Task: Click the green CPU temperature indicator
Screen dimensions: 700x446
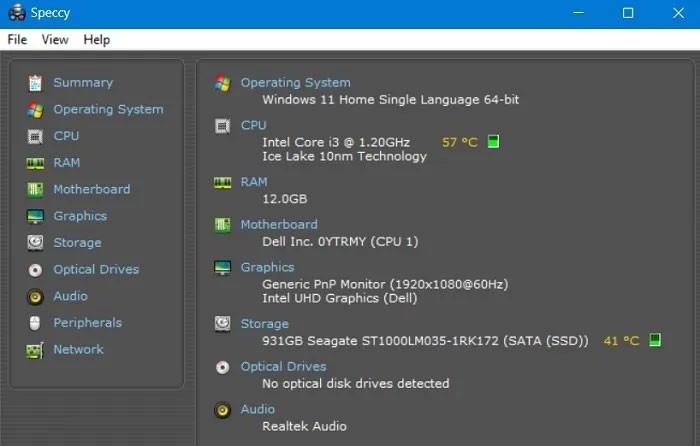Action: coord(493,142)
